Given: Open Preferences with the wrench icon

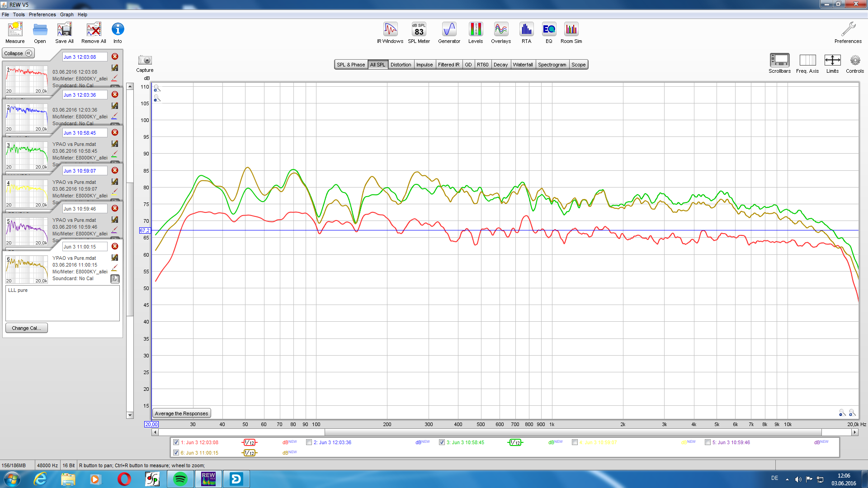Looking at the screenshot, I should click(x=848, y=33).
